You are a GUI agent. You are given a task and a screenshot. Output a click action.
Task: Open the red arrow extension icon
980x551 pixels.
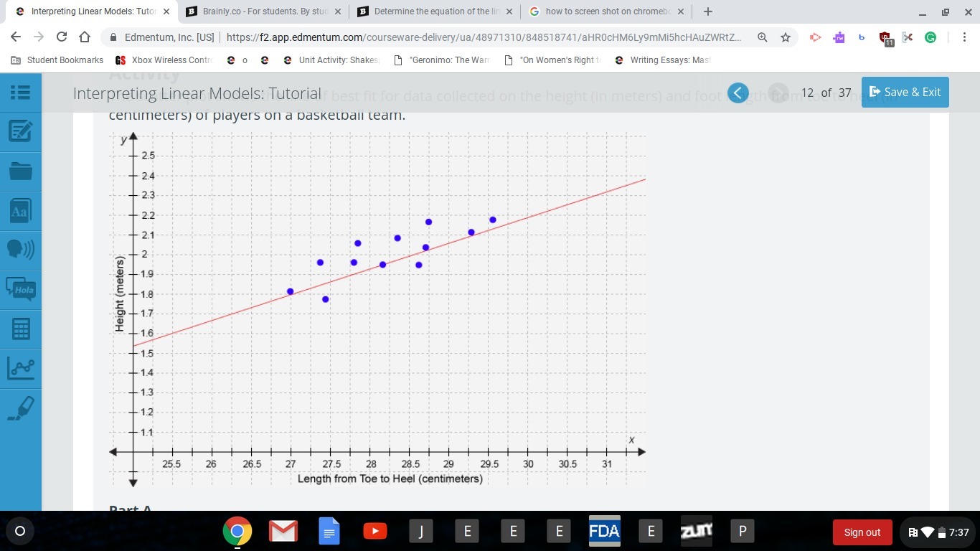click(x=815, y=37)
